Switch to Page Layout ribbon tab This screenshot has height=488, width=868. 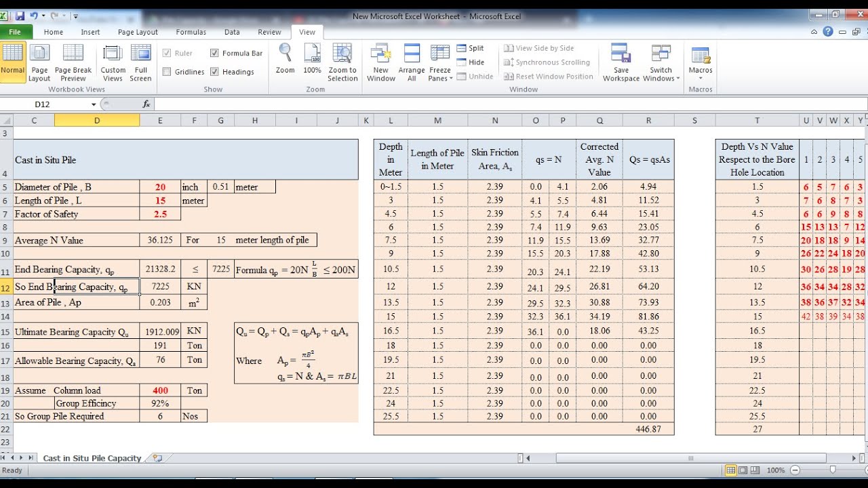138,32
